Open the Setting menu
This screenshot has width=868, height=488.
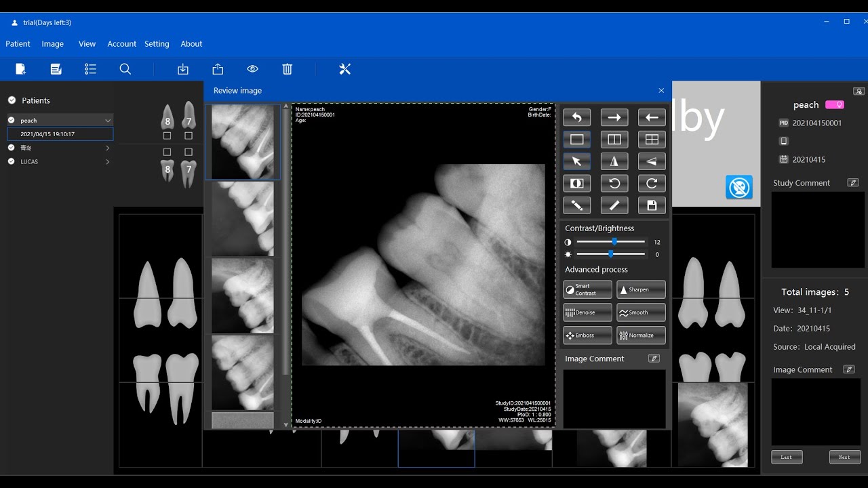[157, 43]
